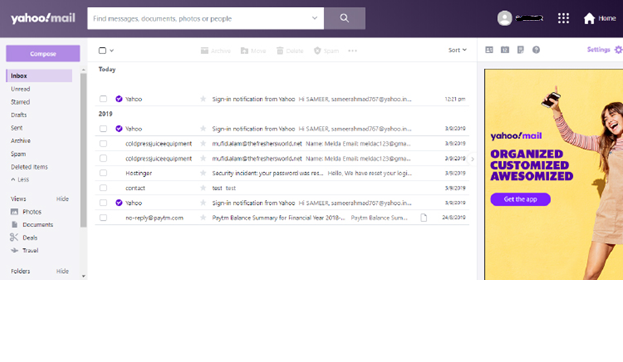This screenshot has width=623, height=362.
Task: Open the contacts panel icon
Action: tap(489, 50)
